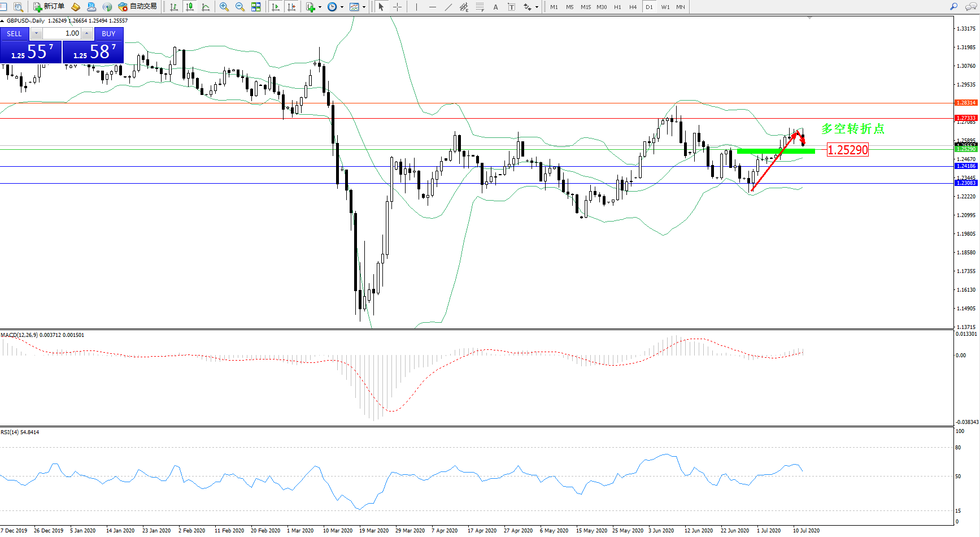980x537 pixels.
Task: Switch to line chart view
Action: [x=206, y=7]
